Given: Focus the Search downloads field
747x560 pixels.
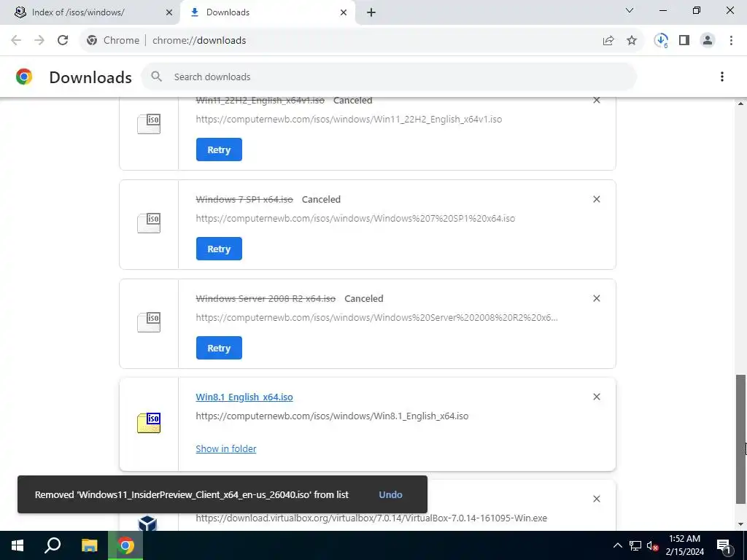Looking at the screenshot, I should click(x=389, y=77).
